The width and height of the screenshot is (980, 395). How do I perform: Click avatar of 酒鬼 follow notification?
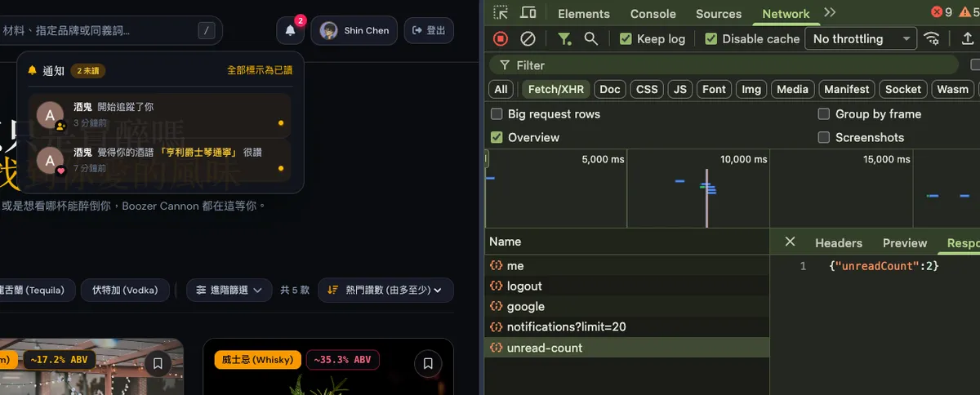pos(50,116)
